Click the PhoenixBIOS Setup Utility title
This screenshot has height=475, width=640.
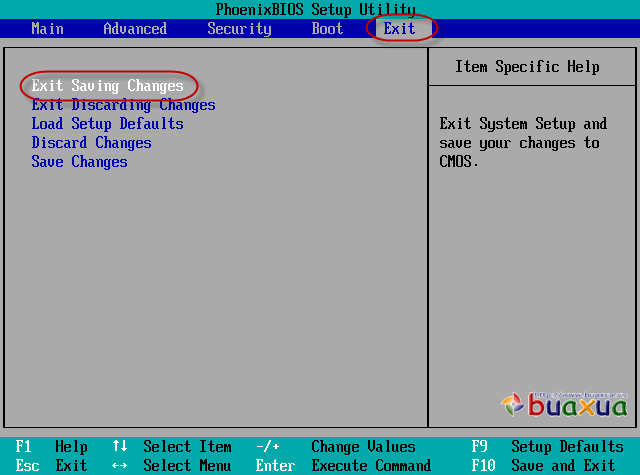[316, 9]
